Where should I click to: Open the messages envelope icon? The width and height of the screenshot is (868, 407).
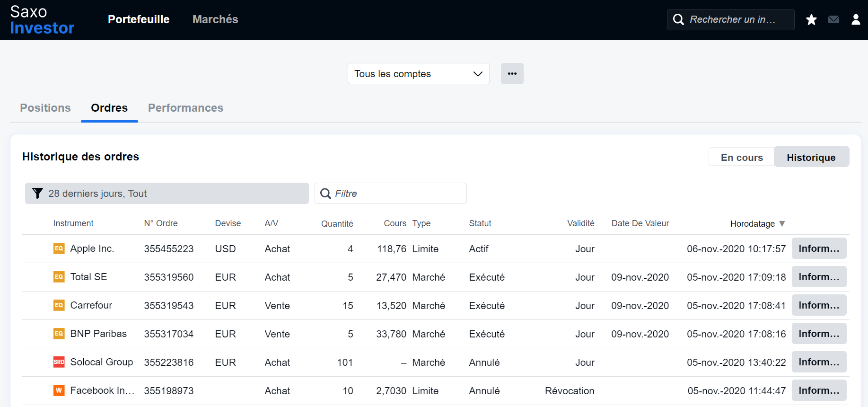click(x=833, y=19)
